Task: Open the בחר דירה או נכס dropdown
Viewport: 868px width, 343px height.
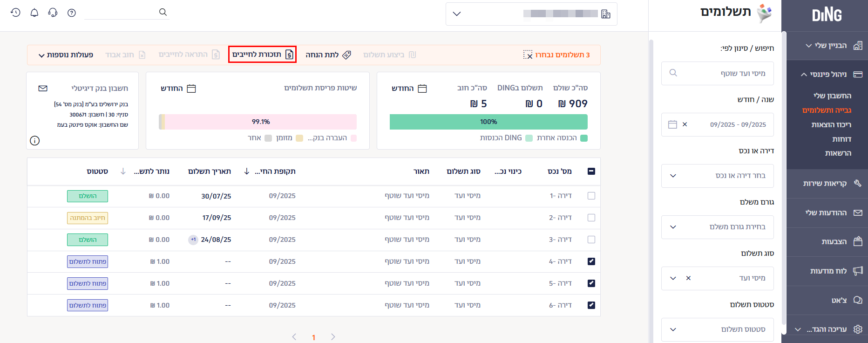Action: point(717,176)
